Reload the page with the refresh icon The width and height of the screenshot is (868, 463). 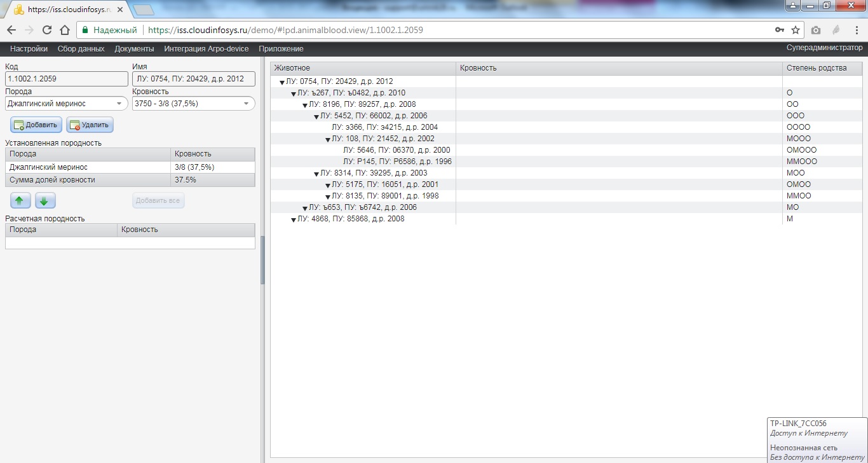[46, 30]
